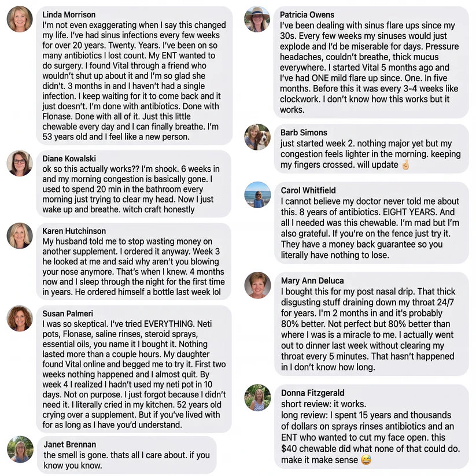Click the Carol Whitfield commenter name

[308, 190]
